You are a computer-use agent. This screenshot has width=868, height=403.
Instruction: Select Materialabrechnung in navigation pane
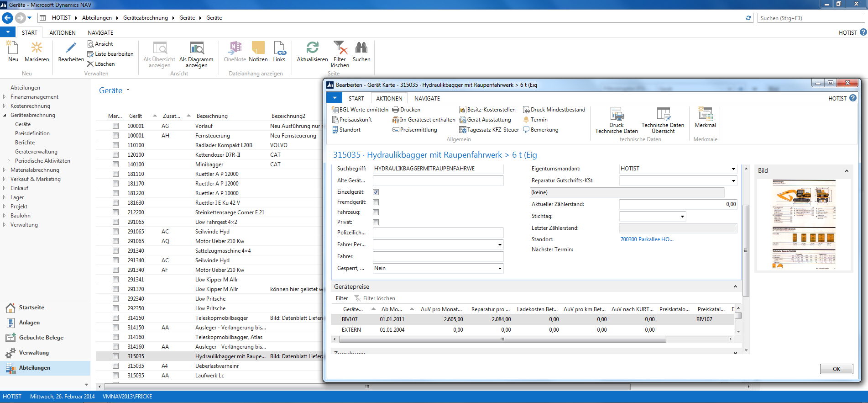click(35, 170)
